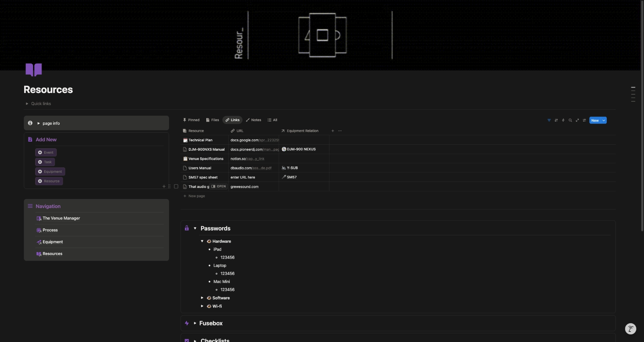Click the lightning icon beside Fusebox
The image size is (644, 342).
point(187,323)
